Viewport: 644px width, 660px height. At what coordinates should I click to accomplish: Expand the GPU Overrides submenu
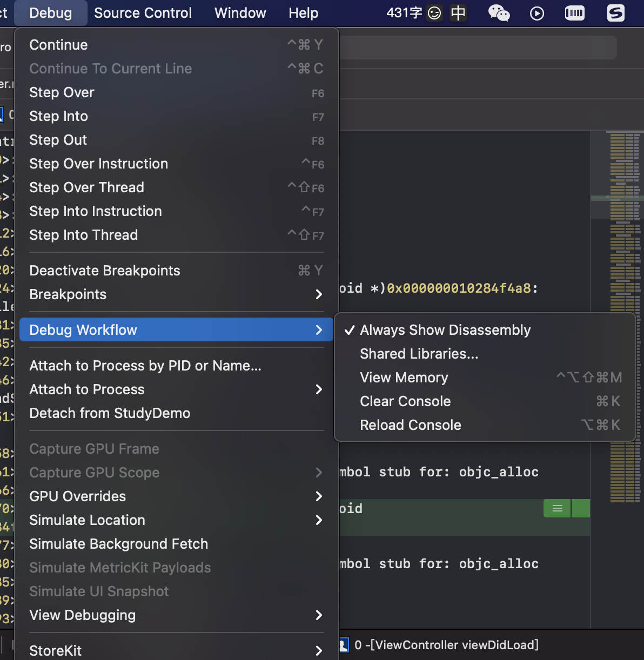tap(176, 496)
